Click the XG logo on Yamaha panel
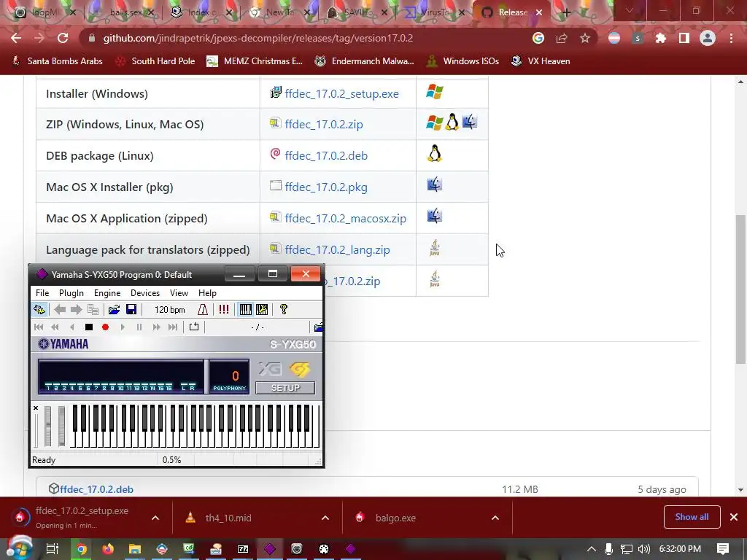The height and width of the screenshot is (560, 747). point(270,369)
